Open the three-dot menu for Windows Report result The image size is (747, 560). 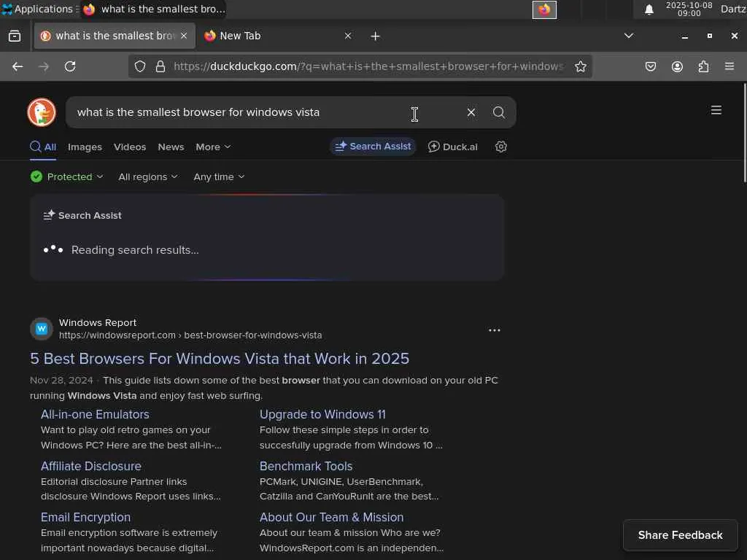coord(494,330)
